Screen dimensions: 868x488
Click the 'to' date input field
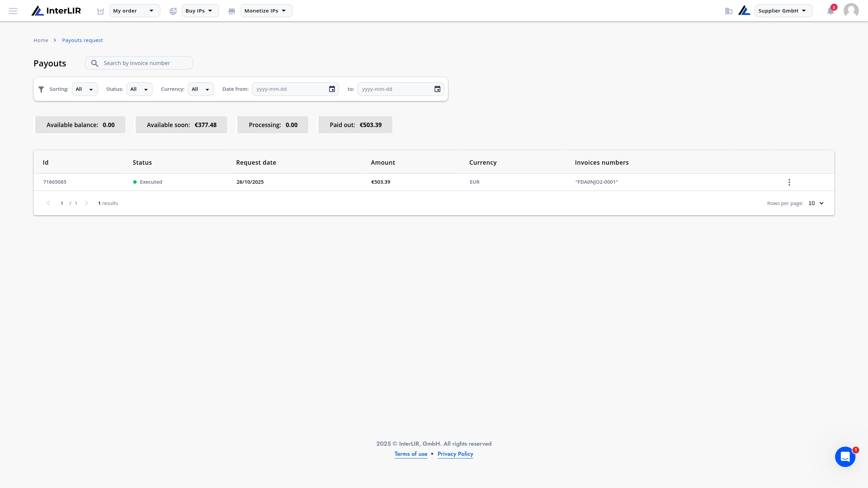tap(401, 89)
